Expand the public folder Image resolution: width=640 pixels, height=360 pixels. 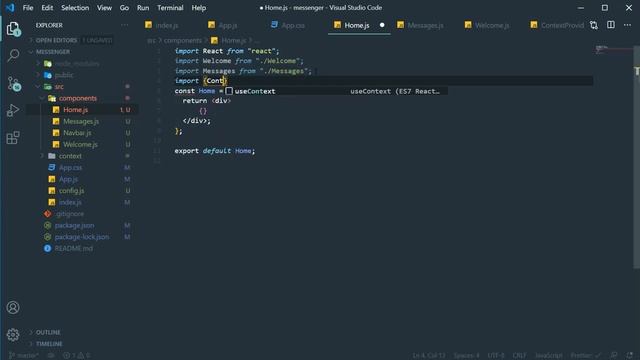[x=64, y=75]
